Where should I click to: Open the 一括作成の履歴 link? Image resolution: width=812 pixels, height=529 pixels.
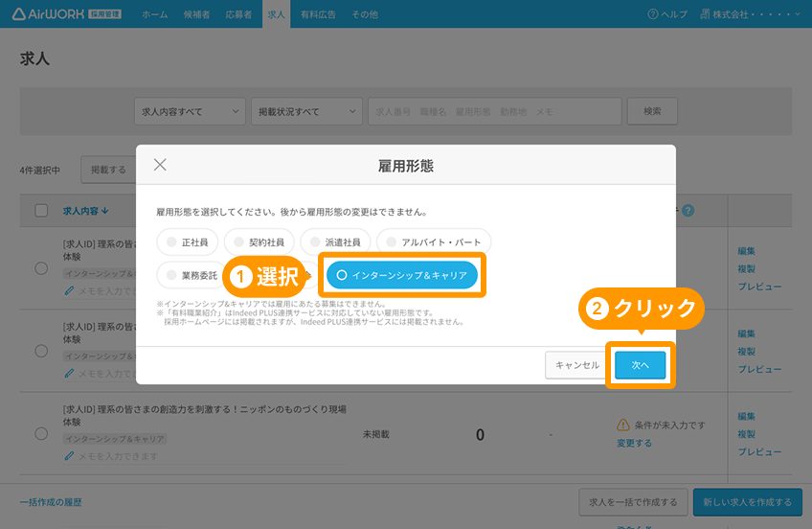click(51, 502)
